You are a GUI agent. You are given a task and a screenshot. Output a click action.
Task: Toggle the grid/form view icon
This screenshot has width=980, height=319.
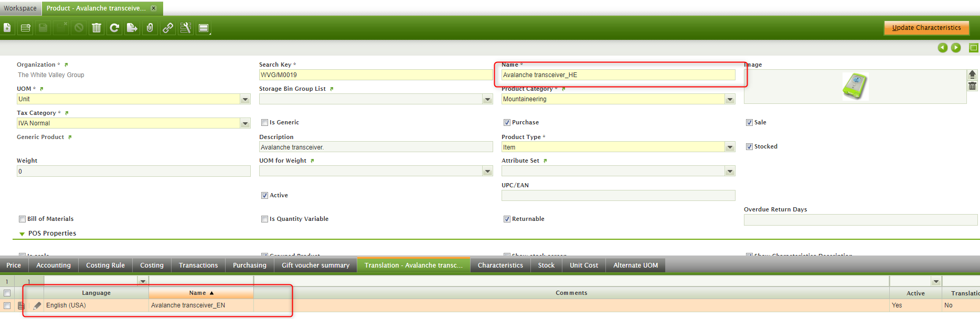click(204, 28)
